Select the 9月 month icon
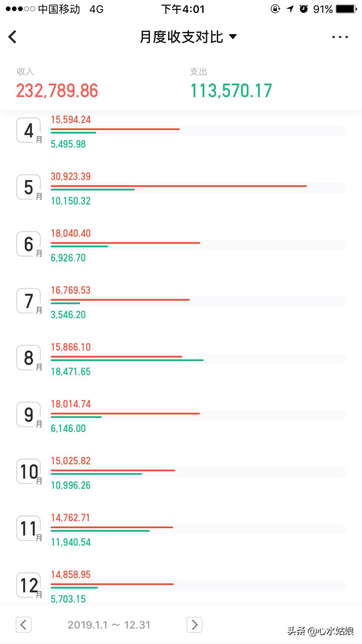The width and height of the screenshot is (362, 644). [x=29, y=415]
